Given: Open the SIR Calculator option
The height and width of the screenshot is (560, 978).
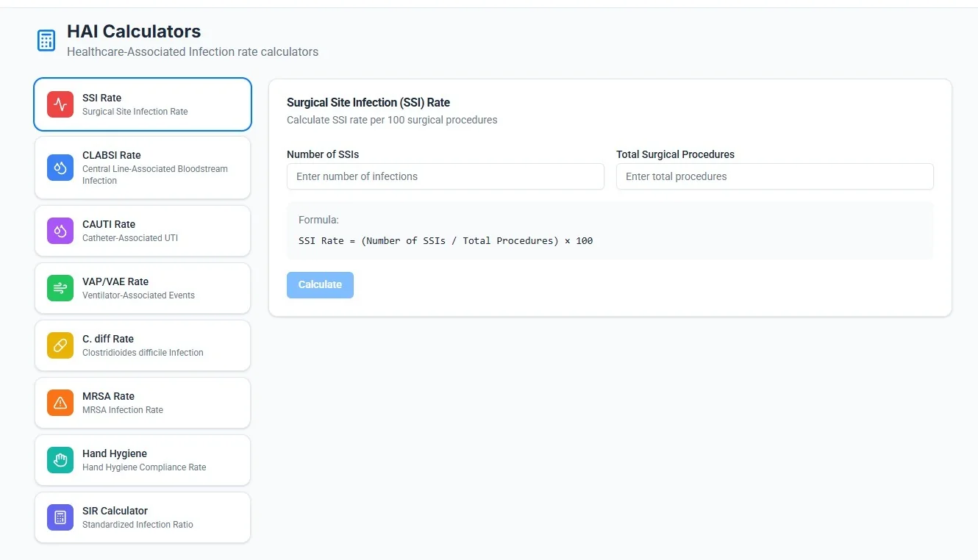Looking at the screenshot, I should [143, 517].
